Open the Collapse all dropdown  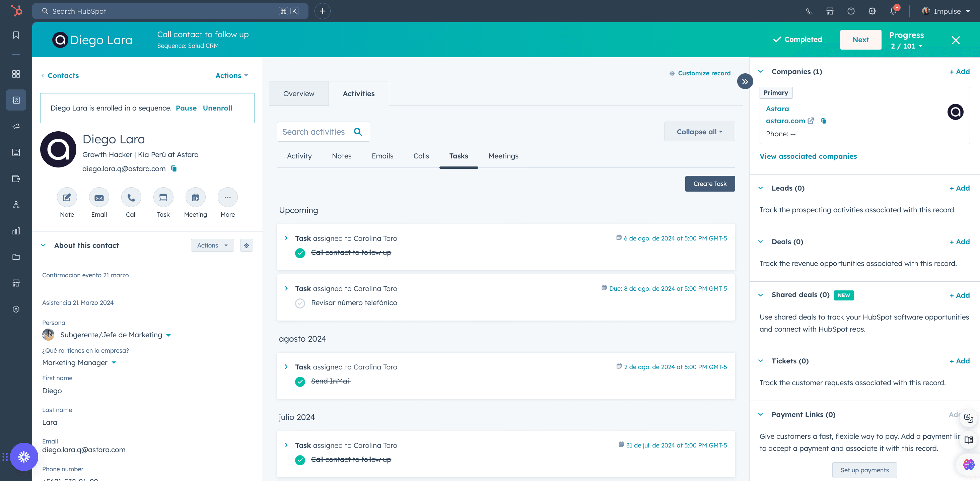699,132
